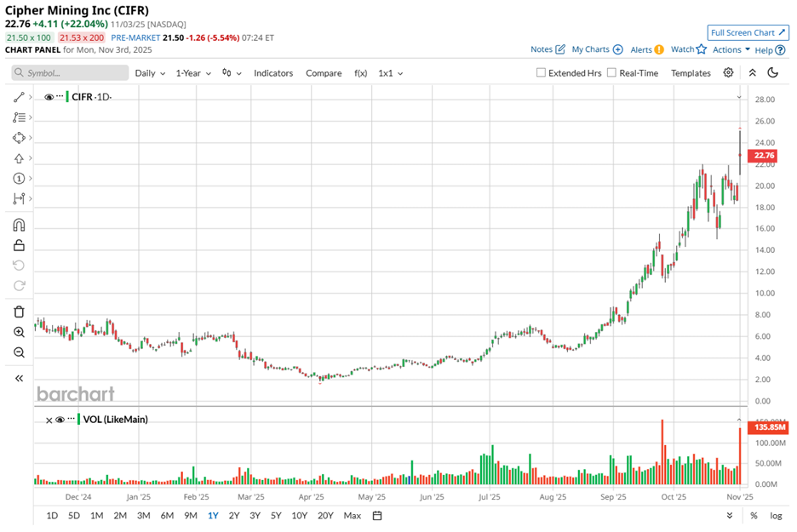Open Full Screen Chart

pyautogui.click(x=748, y=32)
